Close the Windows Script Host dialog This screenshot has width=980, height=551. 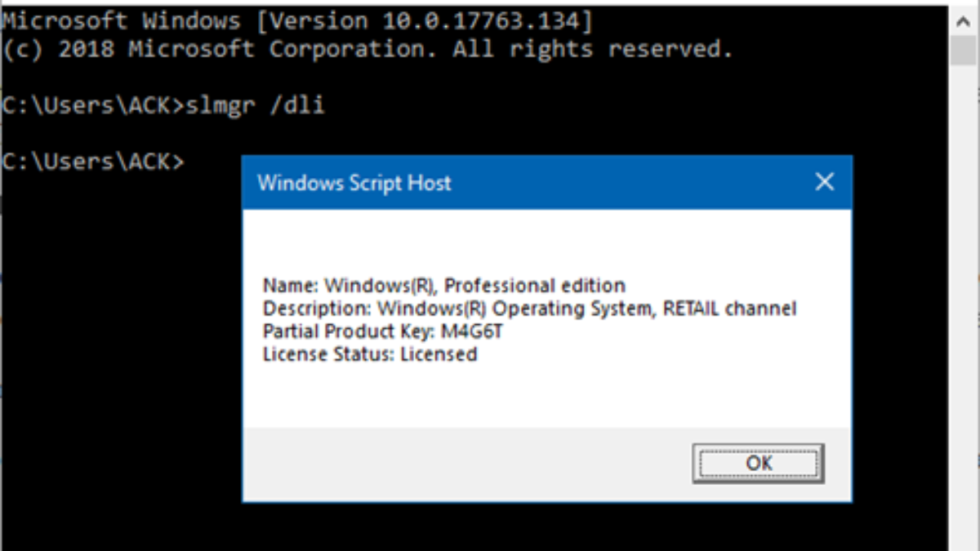click(825, 182)
